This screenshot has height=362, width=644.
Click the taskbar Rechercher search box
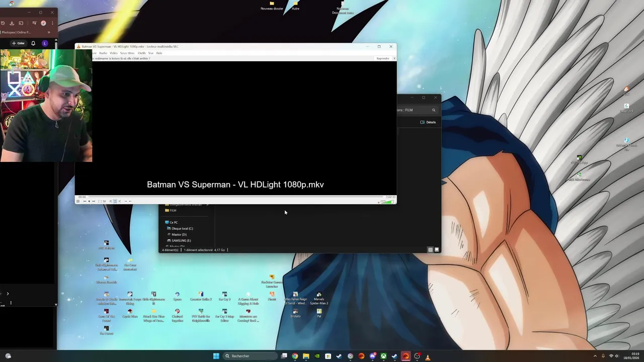250,356
